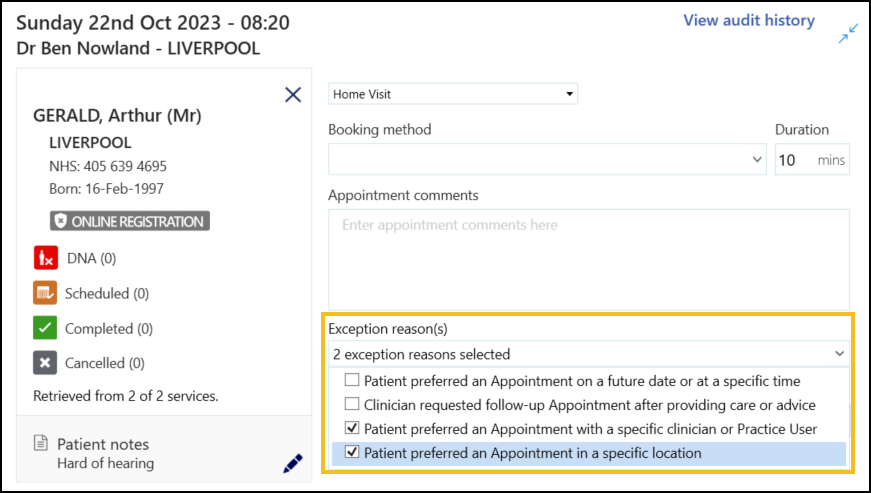The image size is (871, 493).
Task: Expand the Booking method dropdown
Action: pyautogui.click(x=546, y=160)
